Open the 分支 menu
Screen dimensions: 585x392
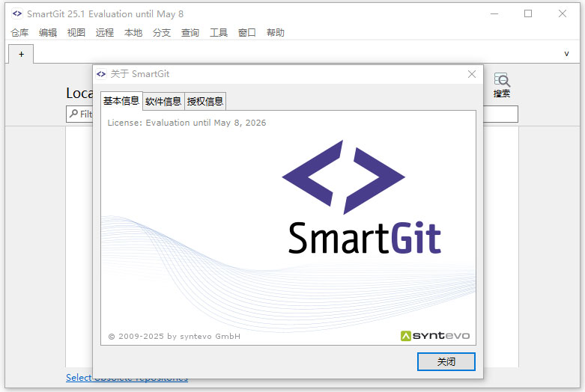162,33
